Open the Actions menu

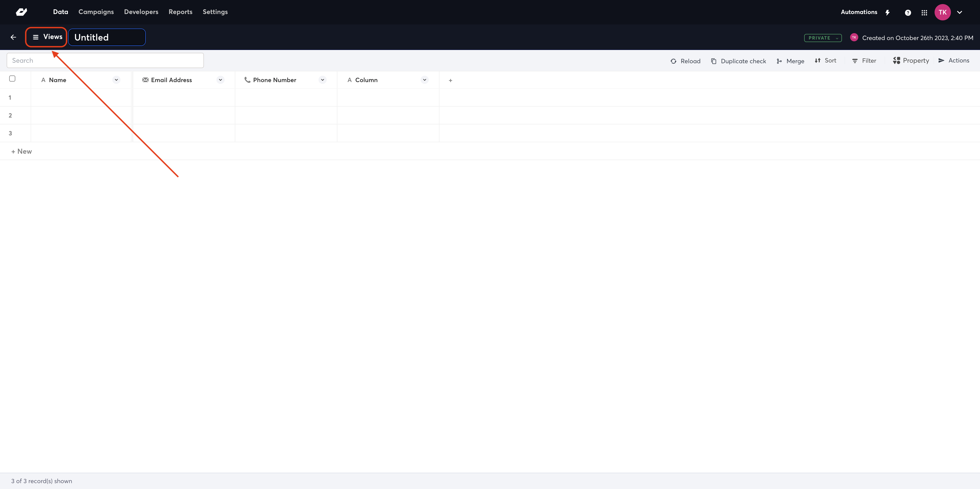click(954, 60)
